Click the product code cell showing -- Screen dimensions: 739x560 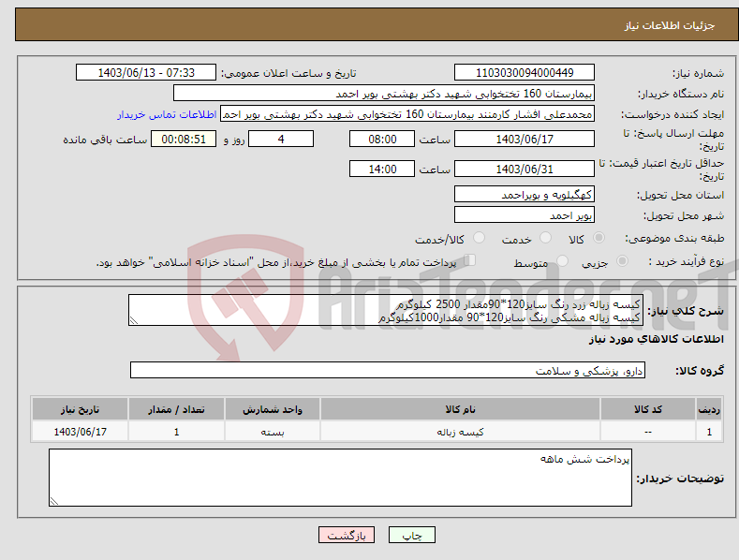[x=648, y=432]
